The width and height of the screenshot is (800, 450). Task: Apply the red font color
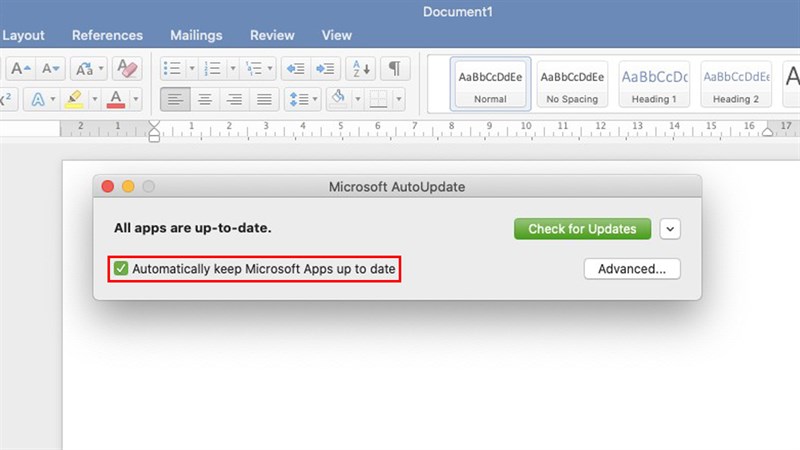click(116, 99)
